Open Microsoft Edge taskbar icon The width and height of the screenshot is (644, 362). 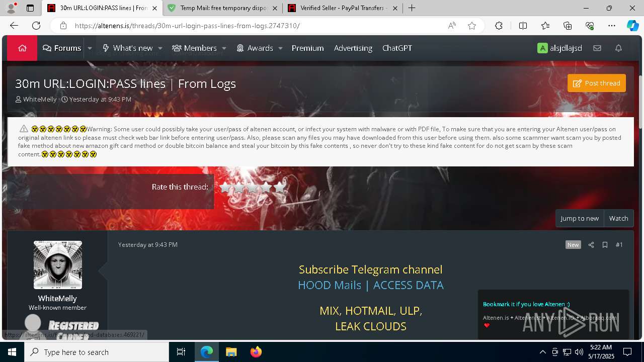pos(207,352)
